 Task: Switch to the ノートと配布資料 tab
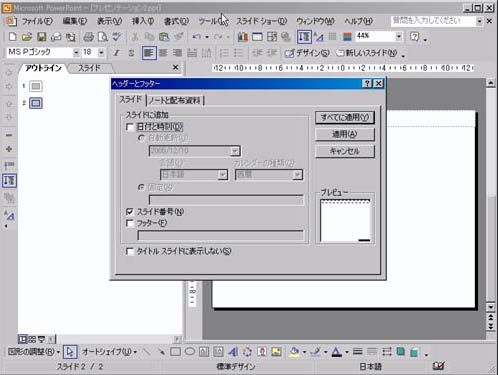[x=175, y=100]
